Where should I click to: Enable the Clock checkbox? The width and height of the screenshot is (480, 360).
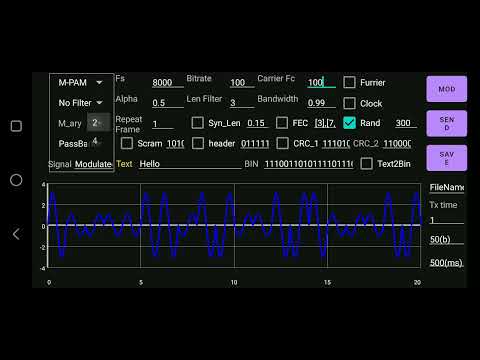(349, 103)
